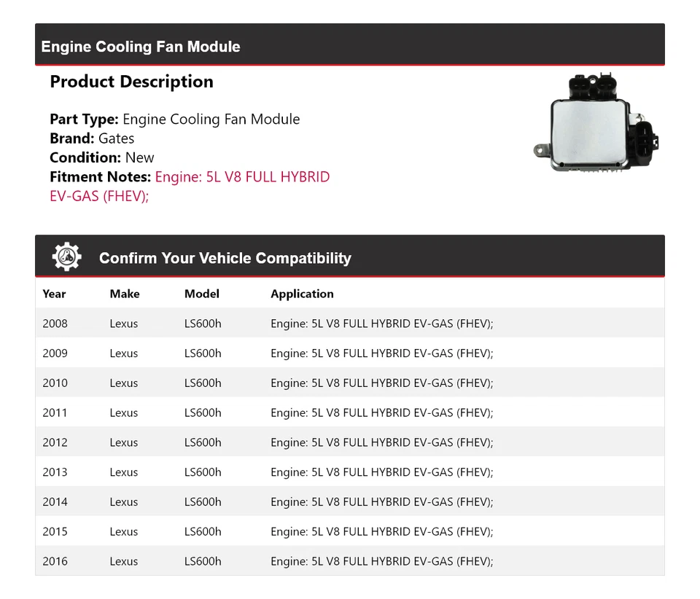This screenshot has width=700, height=599.
Task: Click the Model column header
Action: pos(202,294)
